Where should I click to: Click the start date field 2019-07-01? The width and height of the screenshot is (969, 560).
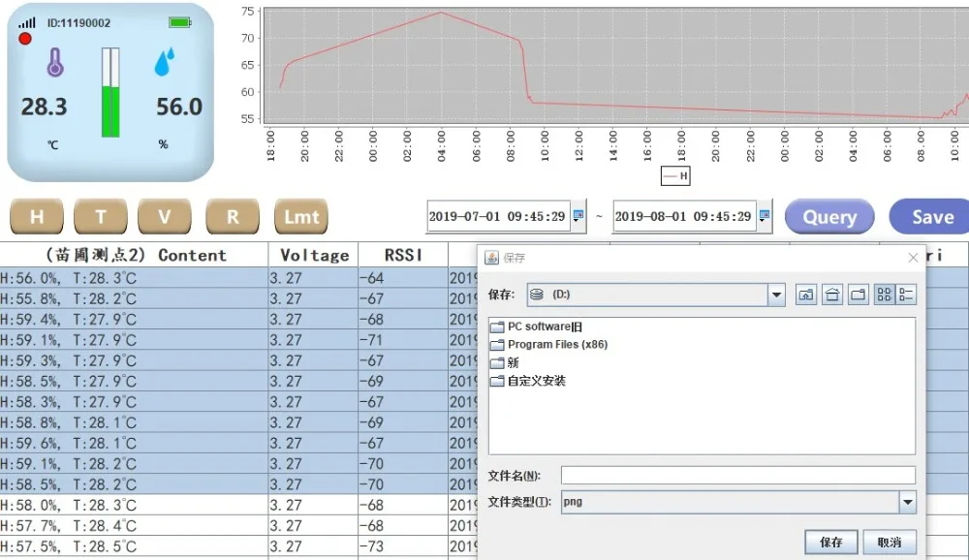[x=498, y=216]
